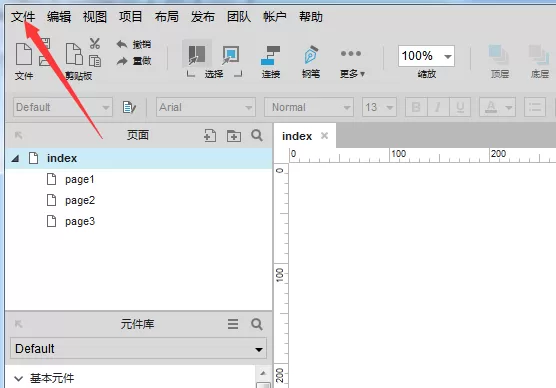The image size is (556, 388).
Task: Click the bullet list icon
Action: (x=535, y=107)
